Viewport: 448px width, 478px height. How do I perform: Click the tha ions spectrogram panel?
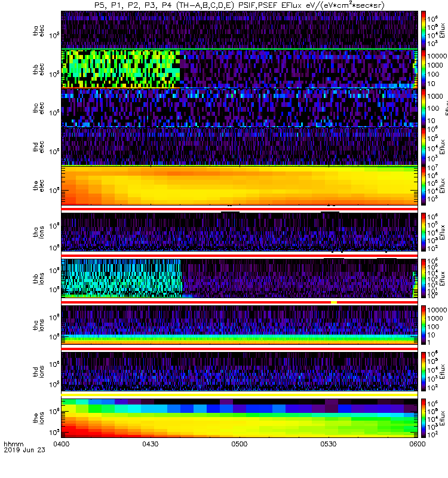(240, 232)
